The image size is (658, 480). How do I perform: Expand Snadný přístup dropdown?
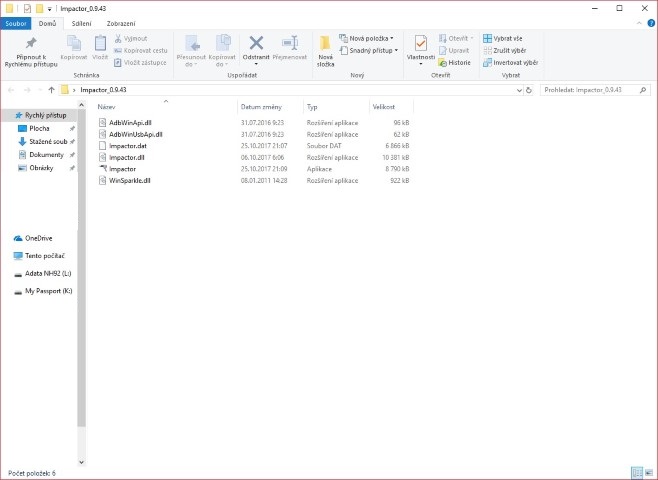(368, 50)
